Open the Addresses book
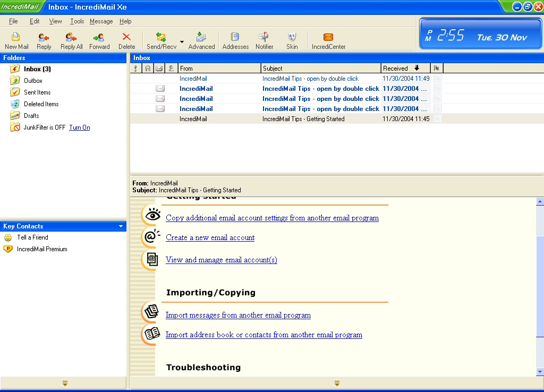The height and width of the screenshot is (392, 544). click(235, 40)
